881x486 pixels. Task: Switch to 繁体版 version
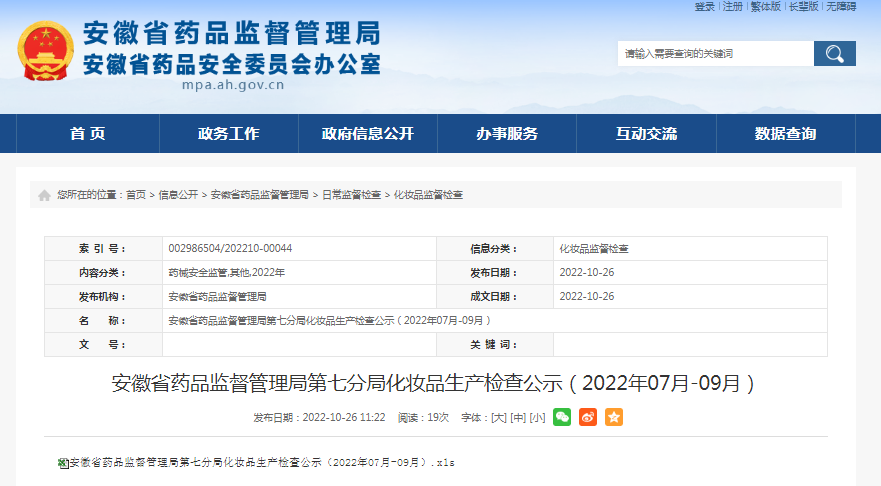click(x=766, y=6)
